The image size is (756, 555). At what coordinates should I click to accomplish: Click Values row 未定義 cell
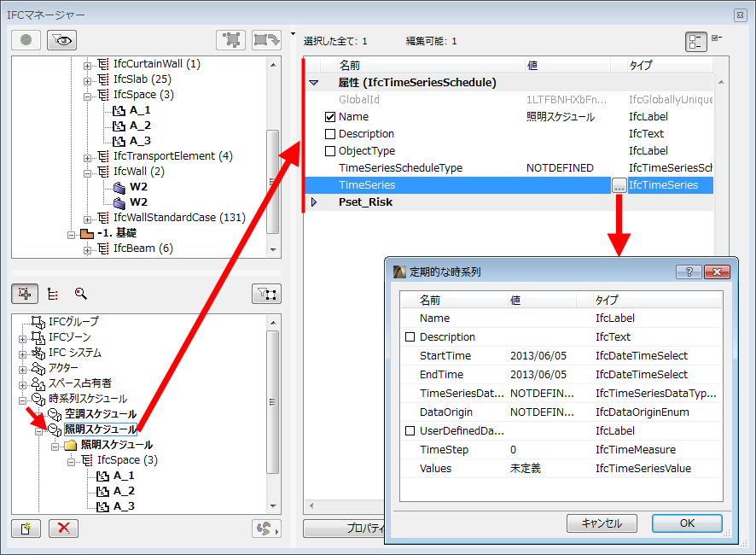click(525, 469)
